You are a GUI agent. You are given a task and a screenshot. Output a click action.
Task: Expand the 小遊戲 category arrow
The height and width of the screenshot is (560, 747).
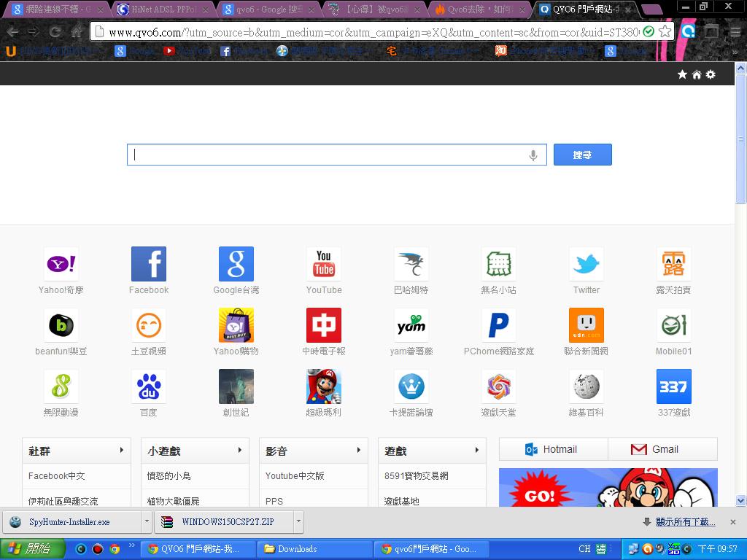239,450
